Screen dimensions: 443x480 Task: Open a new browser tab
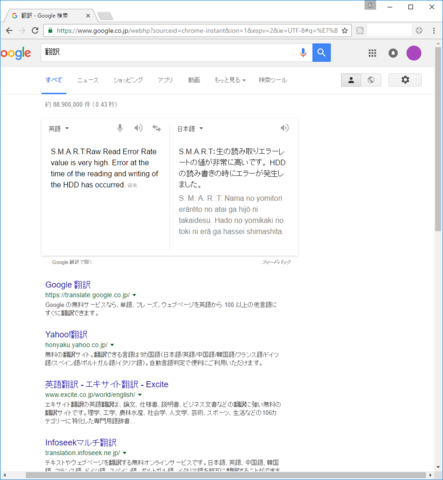tap(105, 16)
